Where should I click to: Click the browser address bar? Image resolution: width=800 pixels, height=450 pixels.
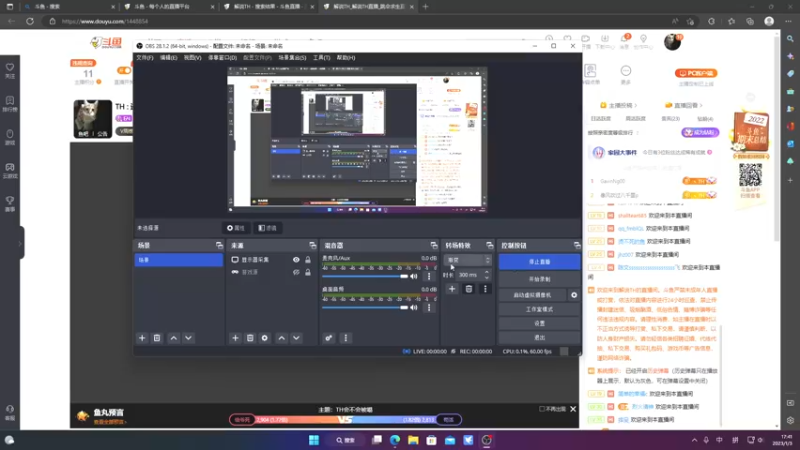click(x=357, y=21)
